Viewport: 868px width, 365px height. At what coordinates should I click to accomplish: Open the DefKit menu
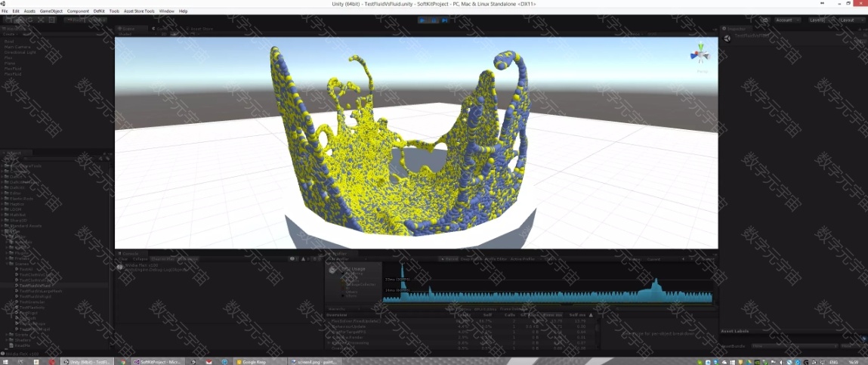pos(99,11)
